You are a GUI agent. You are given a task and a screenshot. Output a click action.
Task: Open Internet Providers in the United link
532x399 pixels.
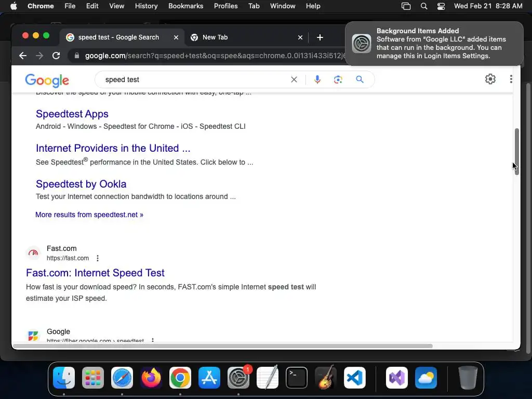113,148
